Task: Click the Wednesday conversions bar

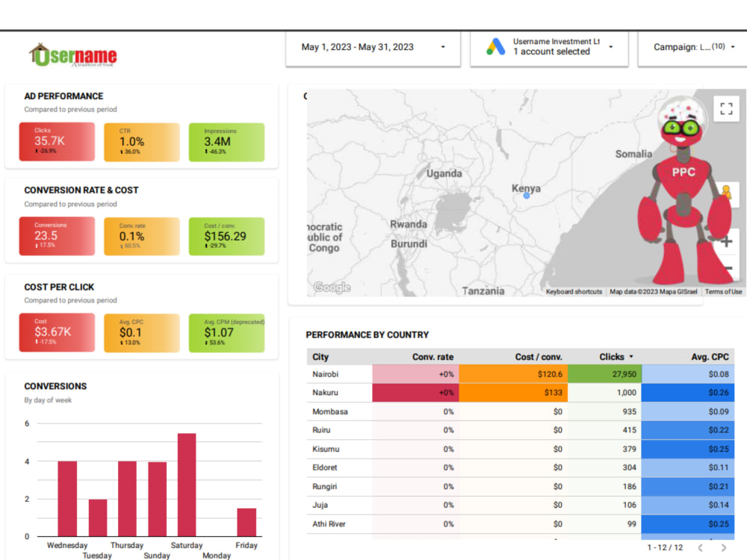Action: 67,499
